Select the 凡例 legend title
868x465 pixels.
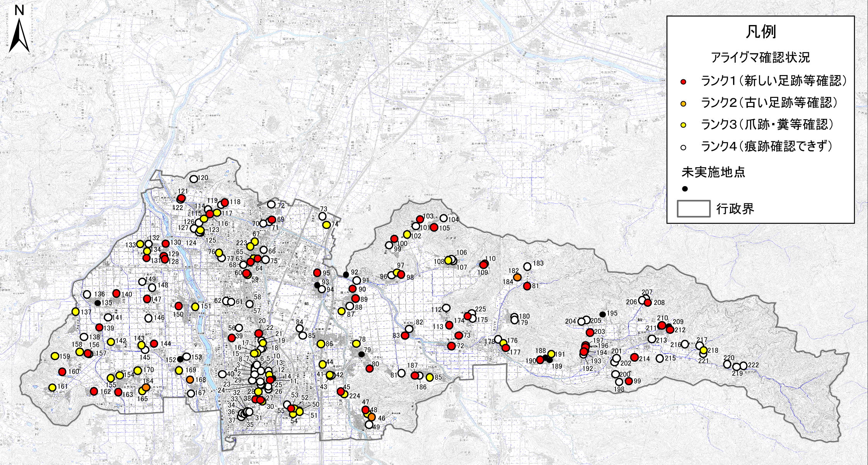pos(761,32)
